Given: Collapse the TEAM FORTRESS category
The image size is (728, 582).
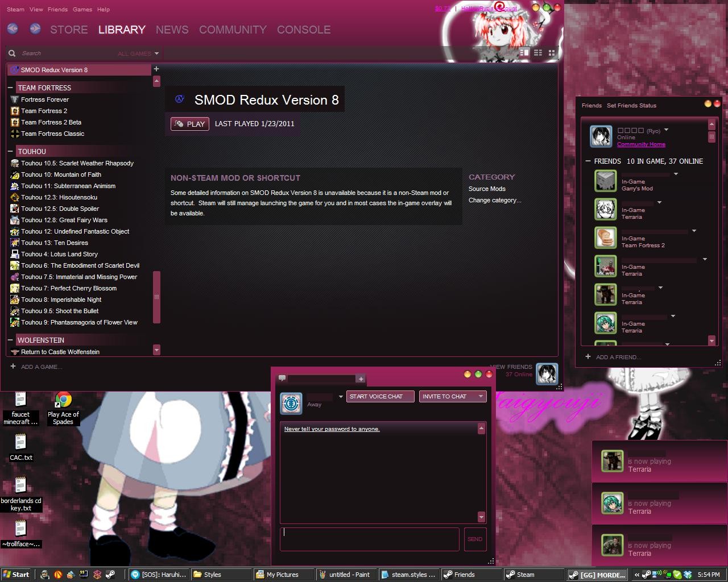Looking at the screenshot, I should tap(10, 88).
